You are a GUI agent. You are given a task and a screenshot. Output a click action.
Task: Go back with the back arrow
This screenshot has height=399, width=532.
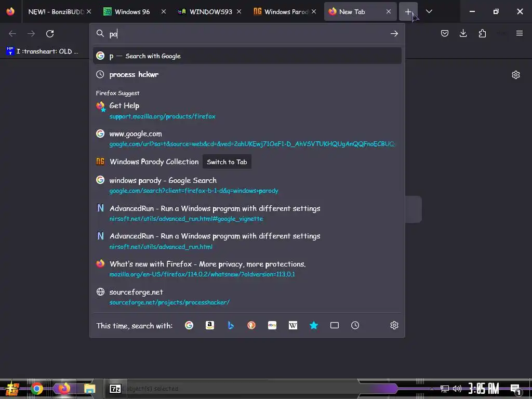tap(12, 34)
